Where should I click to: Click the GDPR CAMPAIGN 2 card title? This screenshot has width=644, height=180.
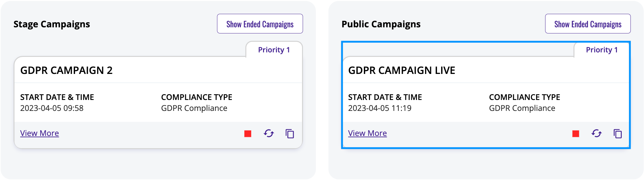pos(66,70)
